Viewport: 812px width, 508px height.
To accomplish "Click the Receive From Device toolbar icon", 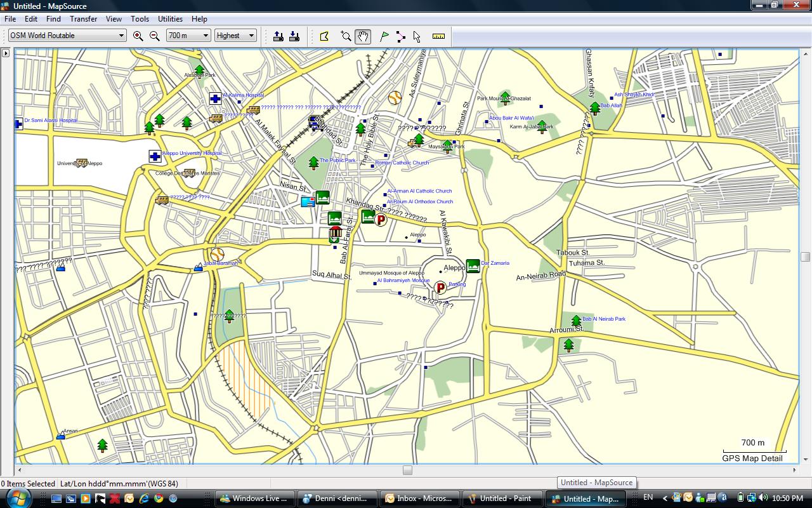I will point(294,36).
